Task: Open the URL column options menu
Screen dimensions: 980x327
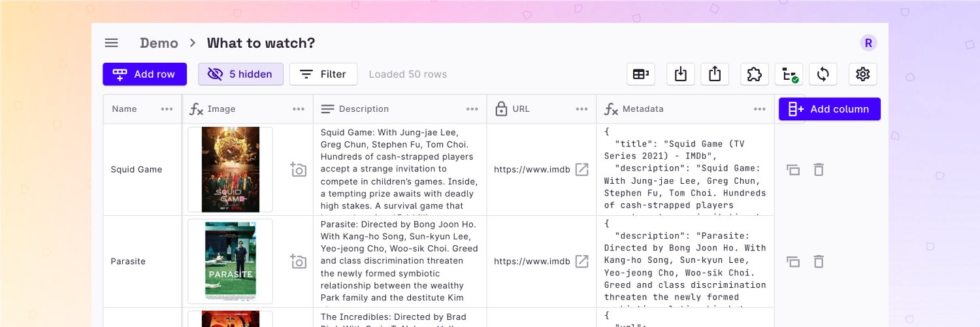Action: point(582,109)
